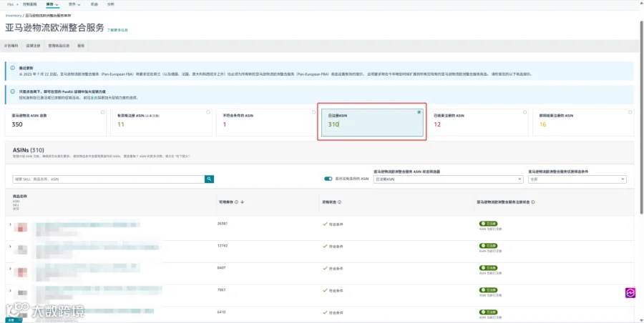Open FBA item in the top navigation
The height and width of the screenshot is (323, 644).
pyautogui.click(x=10, y=4)
